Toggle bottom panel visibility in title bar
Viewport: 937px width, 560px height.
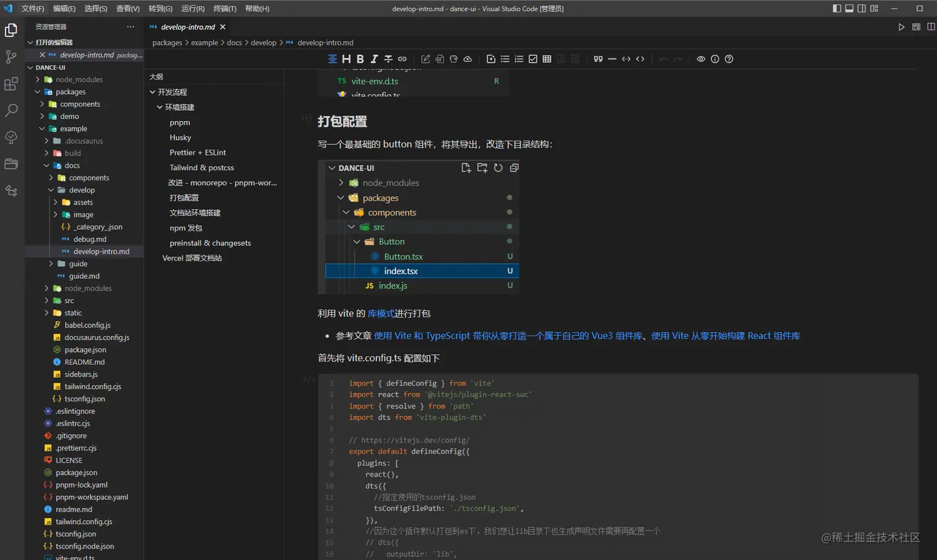point(849,8)
